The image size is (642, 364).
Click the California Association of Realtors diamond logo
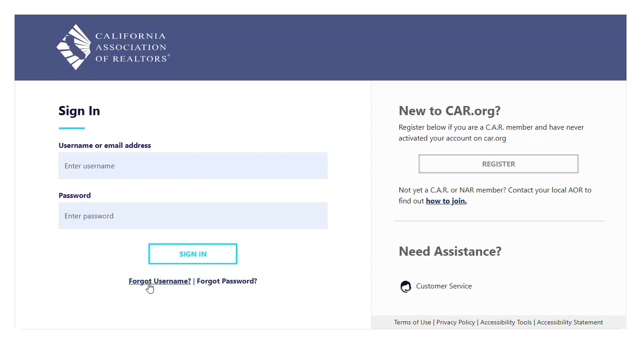point(74,47)
